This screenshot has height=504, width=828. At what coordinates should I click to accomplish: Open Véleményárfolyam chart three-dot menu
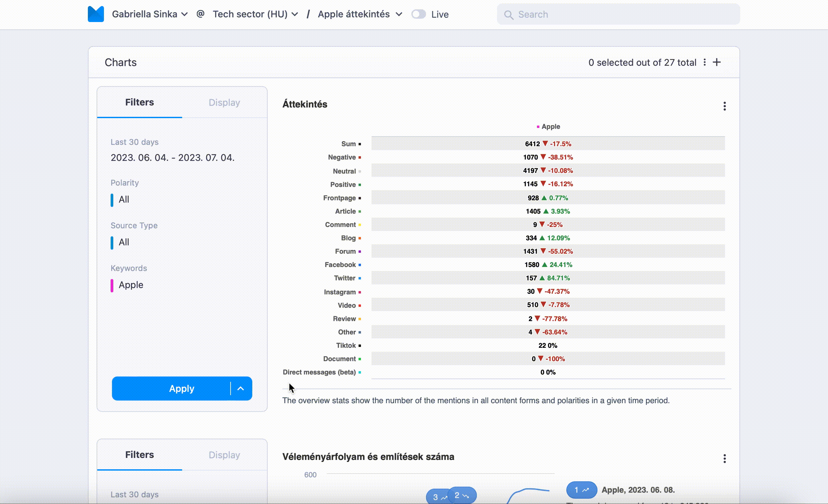click(x=724, y=458)
